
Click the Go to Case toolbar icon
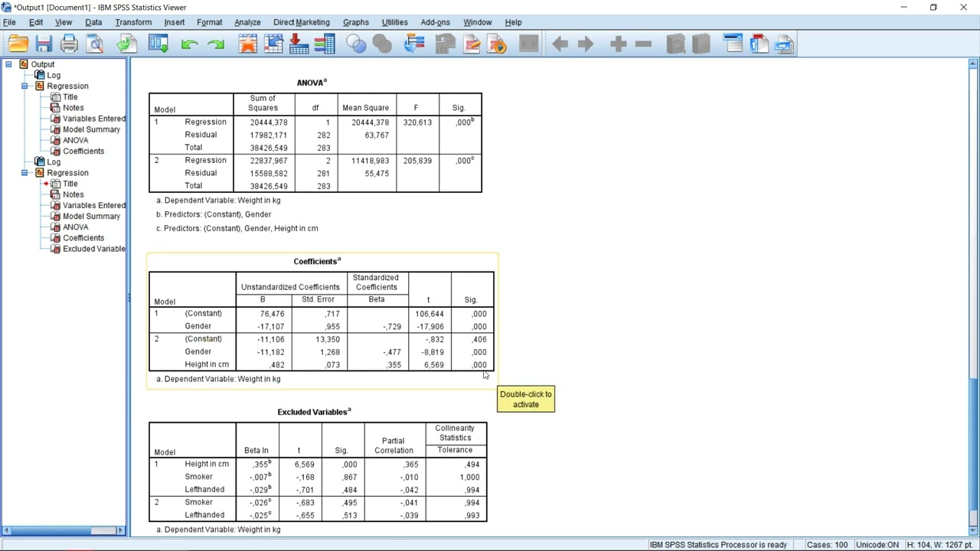point(273,44)
